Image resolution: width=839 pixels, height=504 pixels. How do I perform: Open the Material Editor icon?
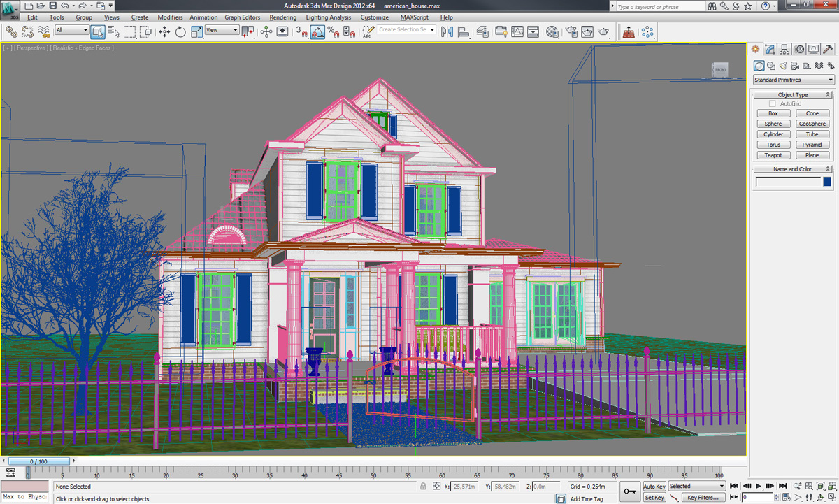pyautogui.click(x=552, y=31)
